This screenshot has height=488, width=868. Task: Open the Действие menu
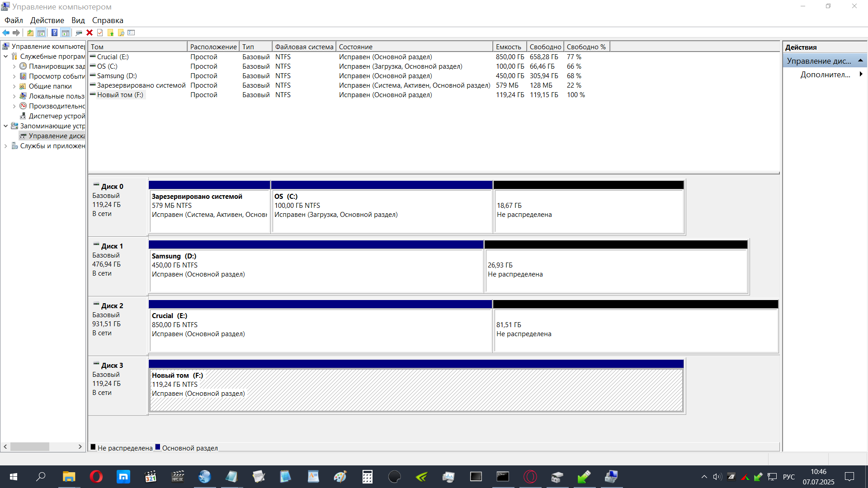tap(47, 20)
